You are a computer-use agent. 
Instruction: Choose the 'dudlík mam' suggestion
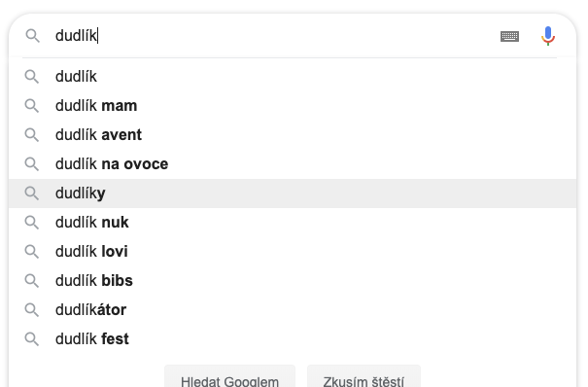pos(293,106)
